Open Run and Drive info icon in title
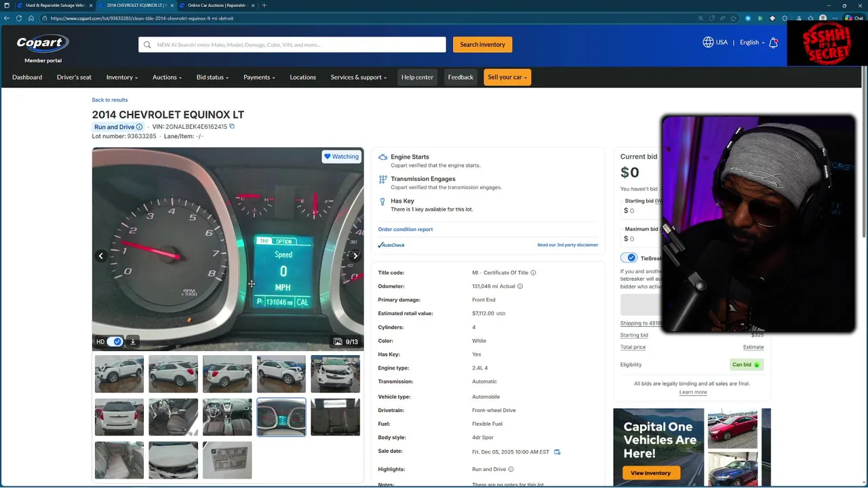 tap(139, 127)
